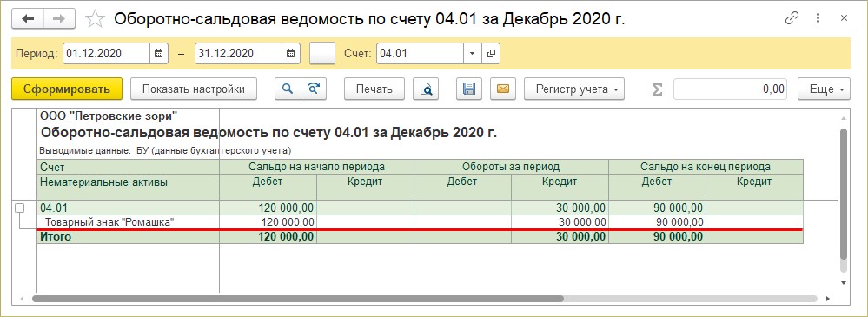Click the back navigation arrow
Image resolution: width=868 pixels, height=317 pixels.
pos(28,18)
